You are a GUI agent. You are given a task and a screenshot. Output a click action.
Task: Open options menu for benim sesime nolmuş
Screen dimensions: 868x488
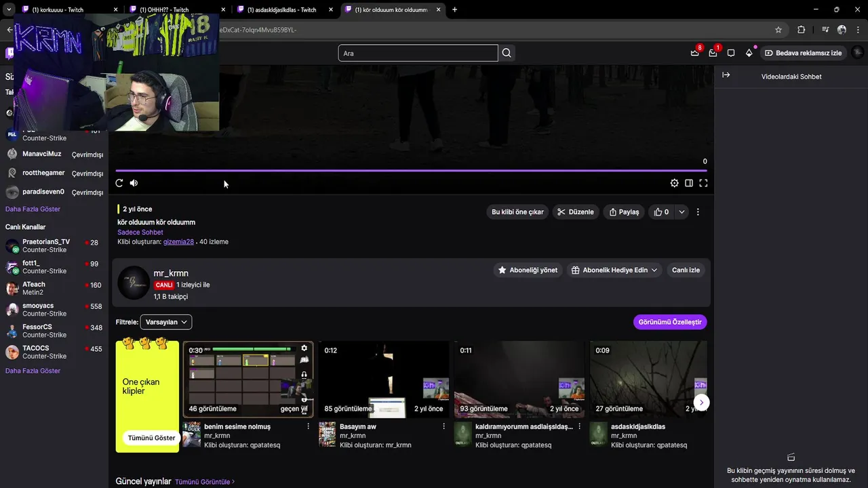pyautogui.click(x=309, y=426)
